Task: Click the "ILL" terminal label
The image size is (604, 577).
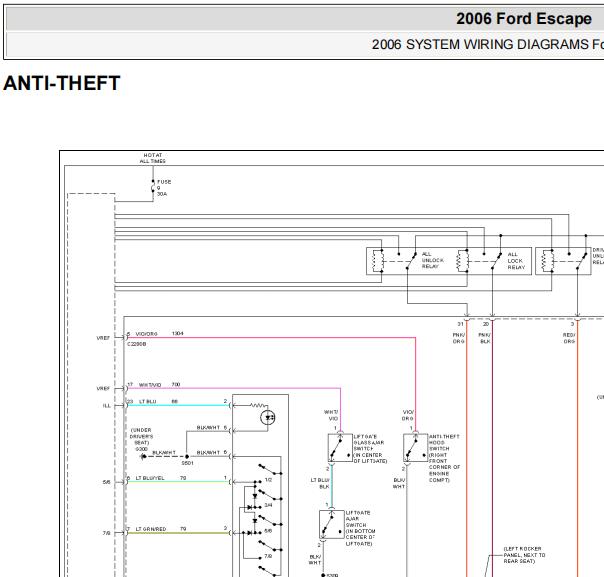Action: click(x=107, y=406)
